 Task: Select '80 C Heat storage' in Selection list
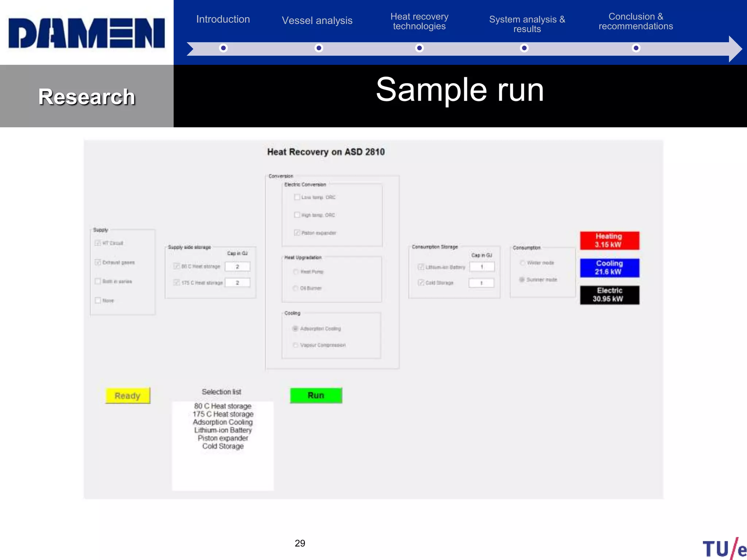pyautogui.click(x=223, y=406)
